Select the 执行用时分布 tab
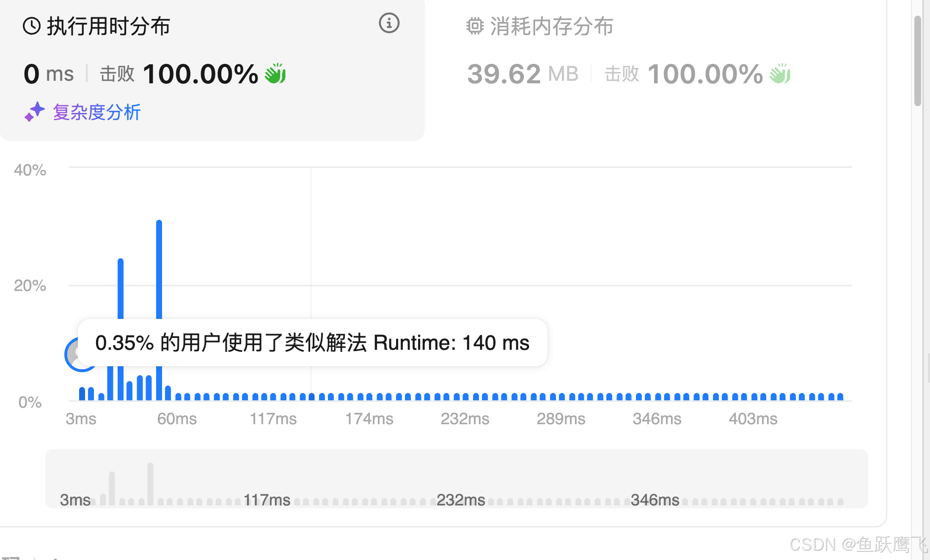 [x=108, y=26]
